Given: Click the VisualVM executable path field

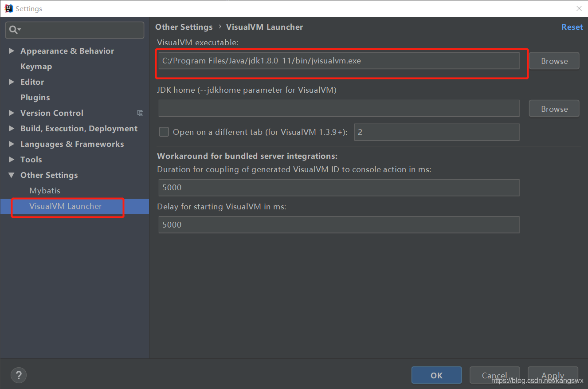Looking at the screenshot, I should click(339, 61).
